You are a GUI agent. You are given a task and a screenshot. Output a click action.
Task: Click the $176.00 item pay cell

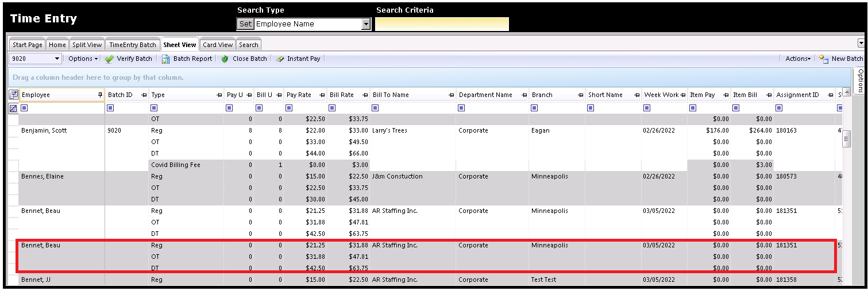click(x=709, y=130)
